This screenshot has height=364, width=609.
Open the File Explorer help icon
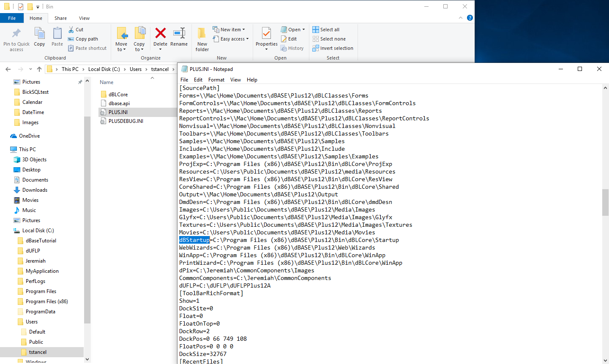point(470,18)
